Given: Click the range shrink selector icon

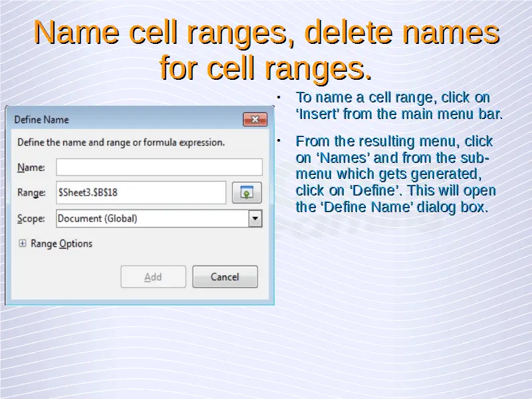Looking at the screenshot, I should coord(246,193).
